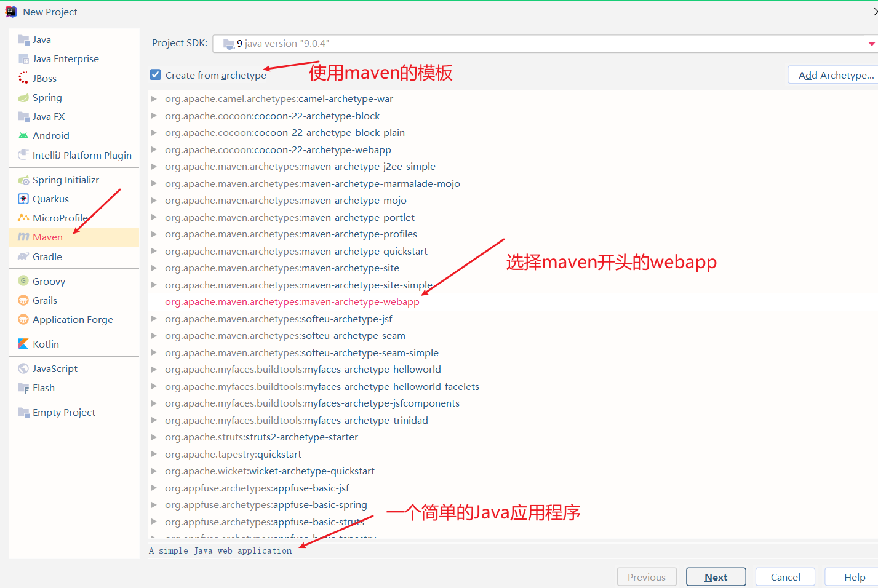
Task: Click the Grails icon
Action: point(23,300)
